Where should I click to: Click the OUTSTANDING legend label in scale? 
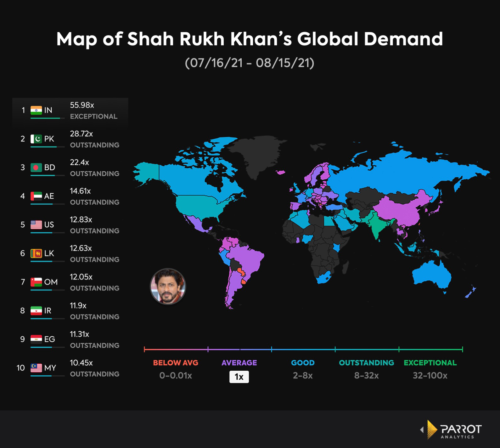click(367, 362)
